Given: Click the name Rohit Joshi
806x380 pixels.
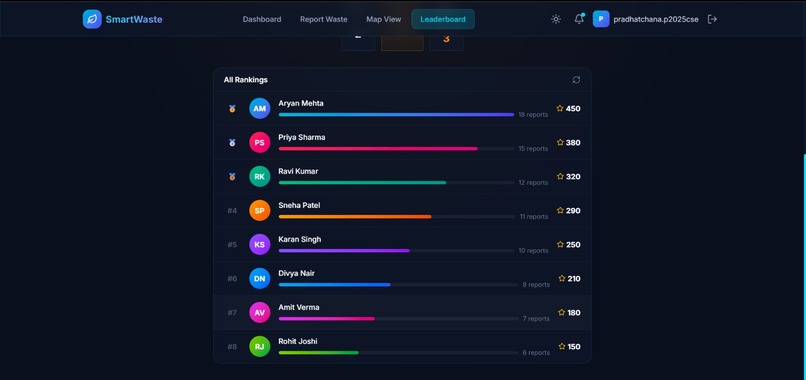Looking at the screenshot, I should 298,341.
